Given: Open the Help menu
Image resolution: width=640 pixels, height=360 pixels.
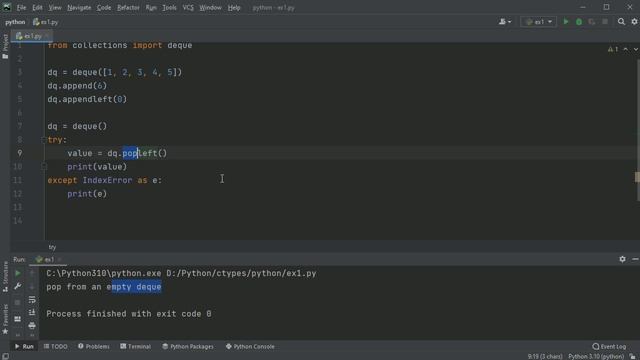Looking at the screenshot, I should [234, 8].
